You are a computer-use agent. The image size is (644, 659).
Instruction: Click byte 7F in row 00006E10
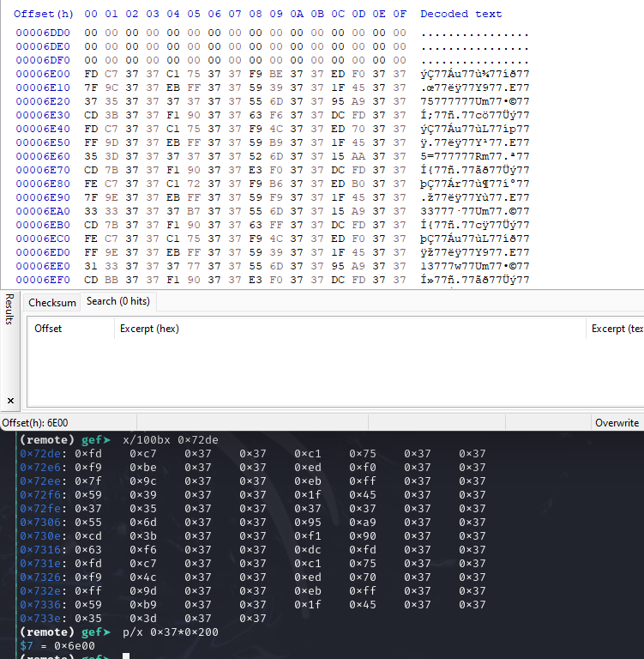91,88
